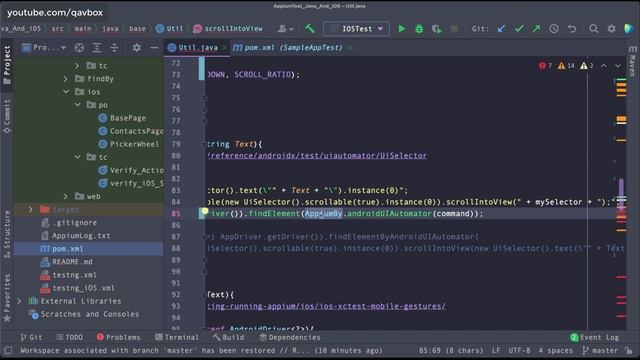Open the Dependencies tool window
Image resolution: width=640 pixels, height=360 pixels.
tap(290, 337)
